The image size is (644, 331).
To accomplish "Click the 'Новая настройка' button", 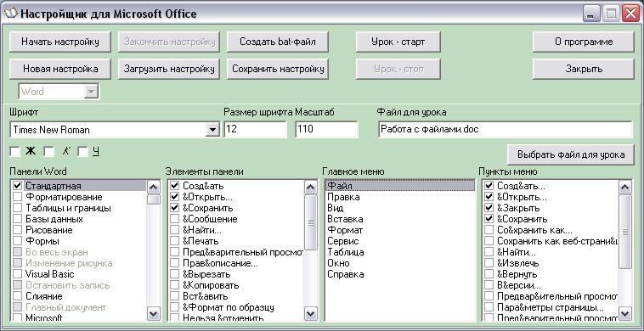I will pos(60,69).
